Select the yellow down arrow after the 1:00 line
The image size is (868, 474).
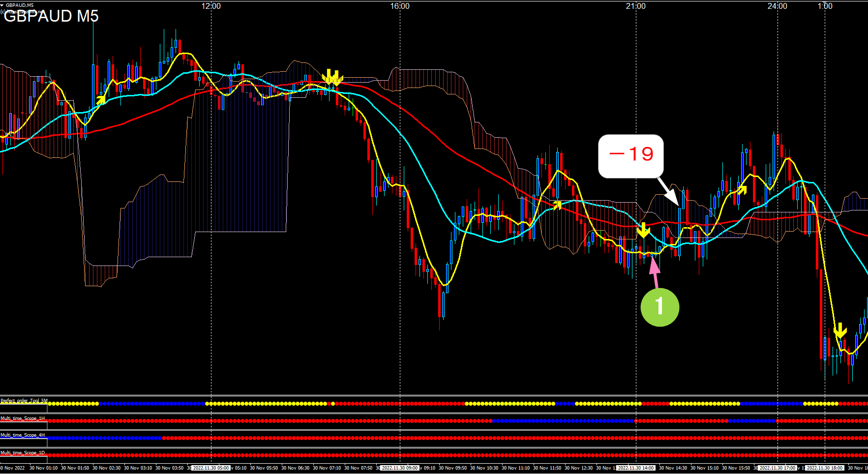[x=840, y=330]
